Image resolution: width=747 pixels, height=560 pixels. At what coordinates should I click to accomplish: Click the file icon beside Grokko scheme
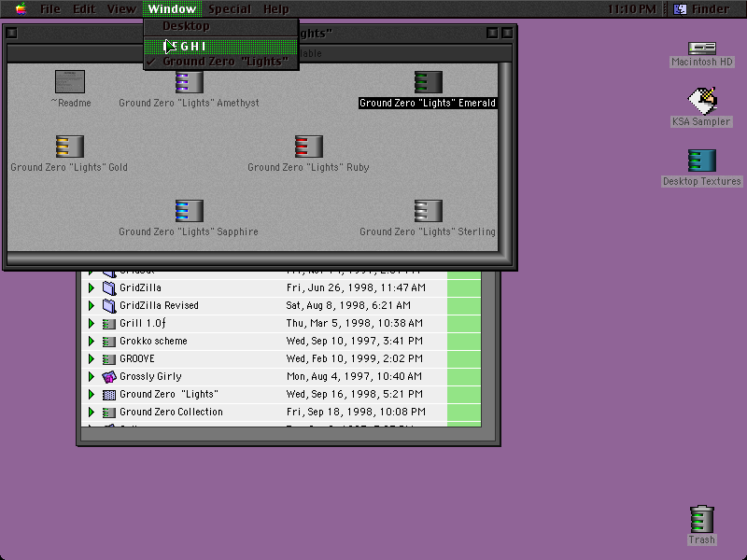109,342
